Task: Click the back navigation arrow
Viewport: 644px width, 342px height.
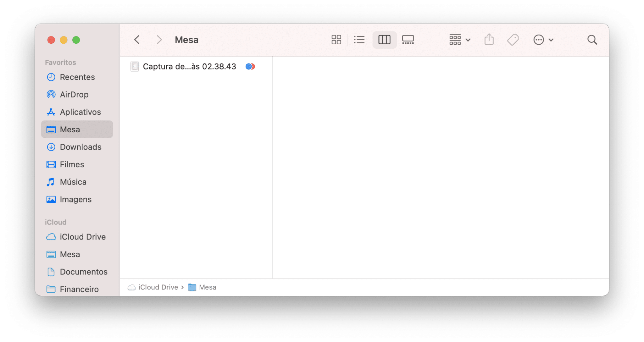Action: [136, 40]
